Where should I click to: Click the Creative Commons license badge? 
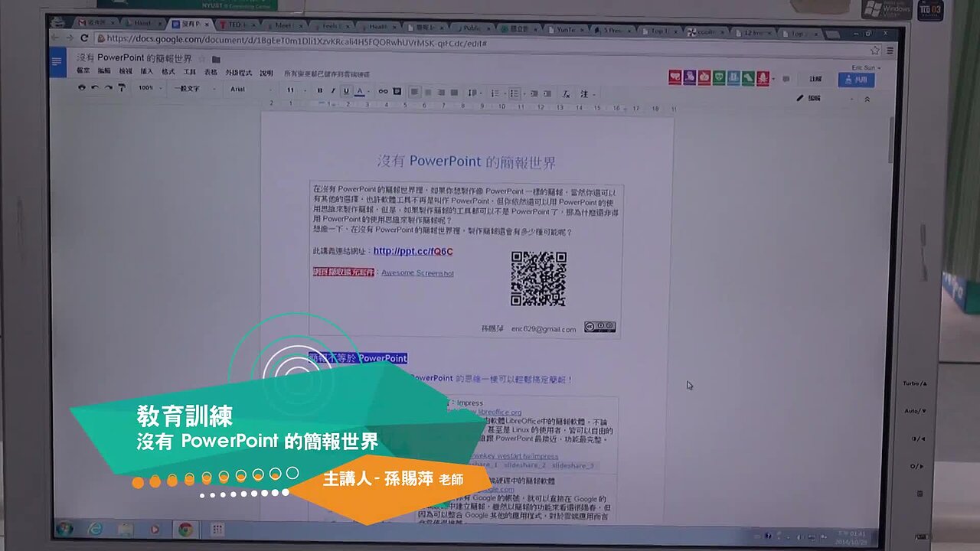click(x=599, y=327)
